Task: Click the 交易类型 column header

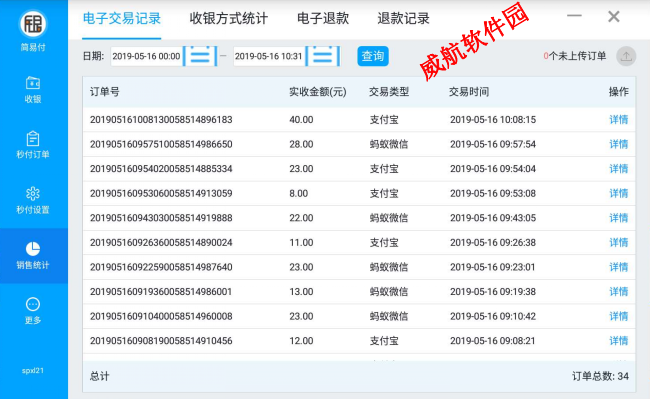Action: tap(389, 92)
